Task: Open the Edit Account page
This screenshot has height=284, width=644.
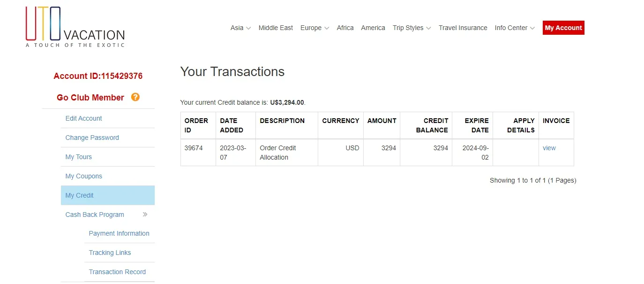Action: (x=83, y=118)
